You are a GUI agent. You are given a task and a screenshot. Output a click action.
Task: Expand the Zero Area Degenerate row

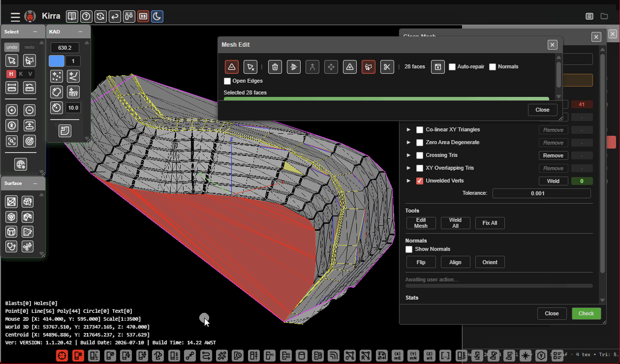pyautogui.click(x=408, y=143)
